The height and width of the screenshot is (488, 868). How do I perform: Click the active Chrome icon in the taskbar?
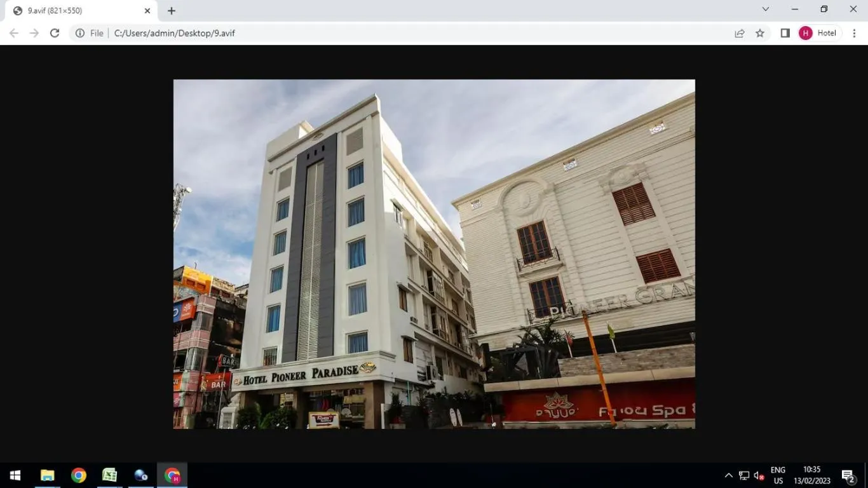(x=172, y=475)
